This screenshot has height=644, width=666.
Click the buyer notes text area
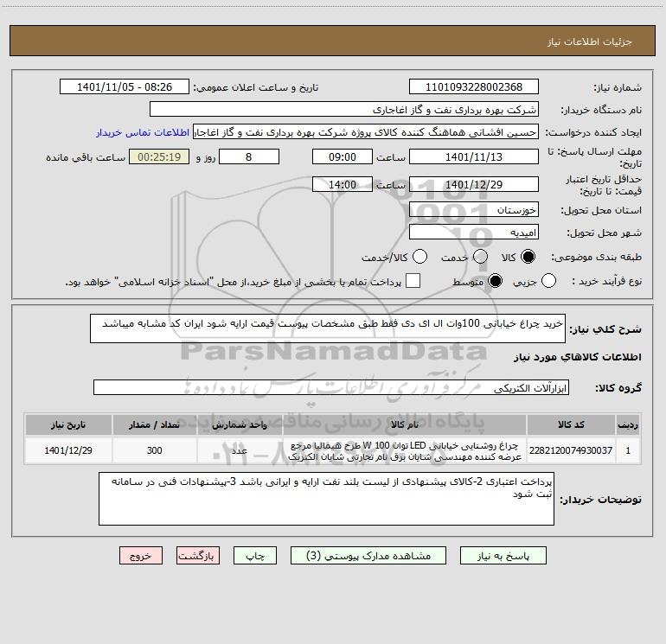[x=326, y=499]
